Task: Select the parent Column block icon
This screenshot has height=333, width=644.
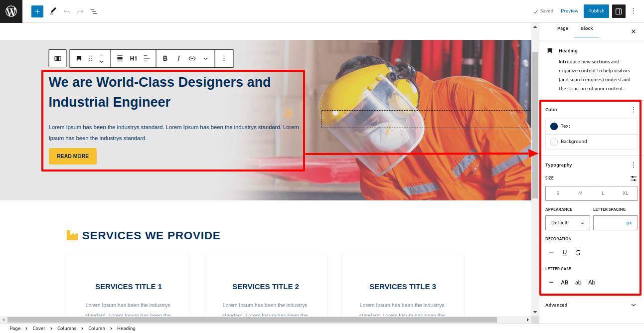Action: coord(57,58)
